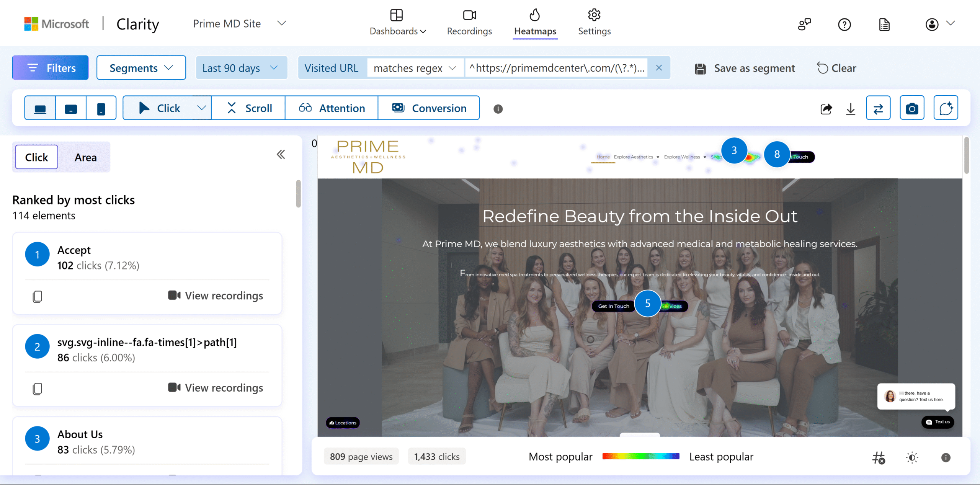
Task: Click the compare heatmaps arrows icon
Action: [878, 109]
